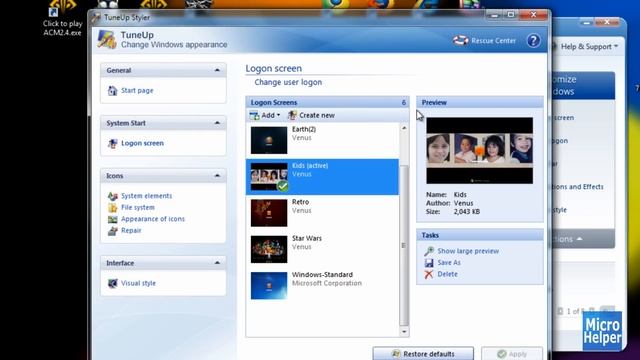The height and width of the screenshot is (360, 640).
Task: Open the Start page link
Action: 137,91
